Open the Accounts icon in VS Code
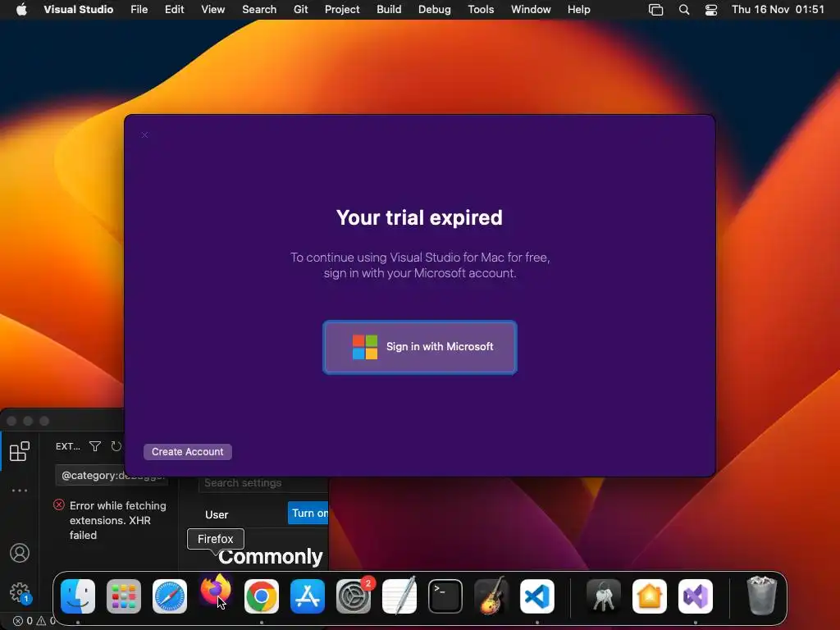Screen dimensions: 840x630 [20, 553]
